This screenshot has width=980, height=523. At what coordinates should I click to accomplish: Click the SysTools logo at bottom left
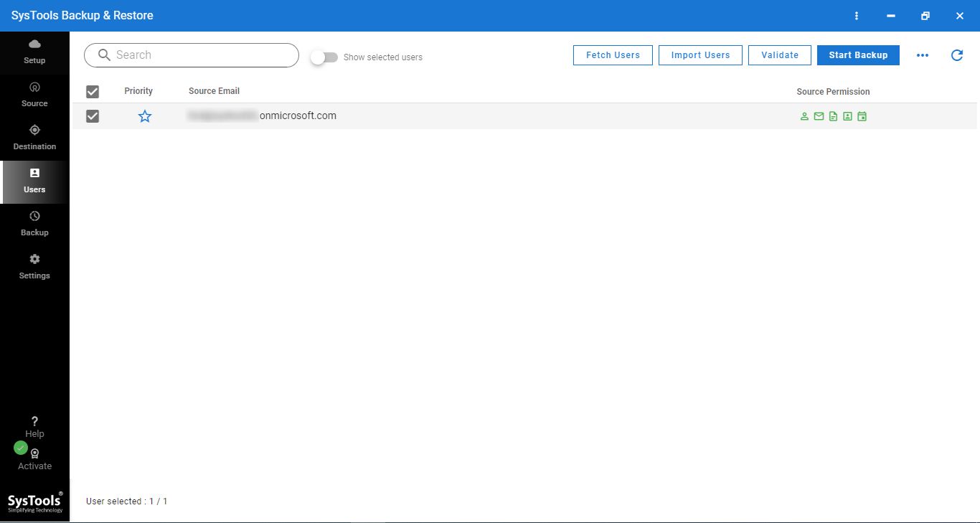click(x=35, y=502)
